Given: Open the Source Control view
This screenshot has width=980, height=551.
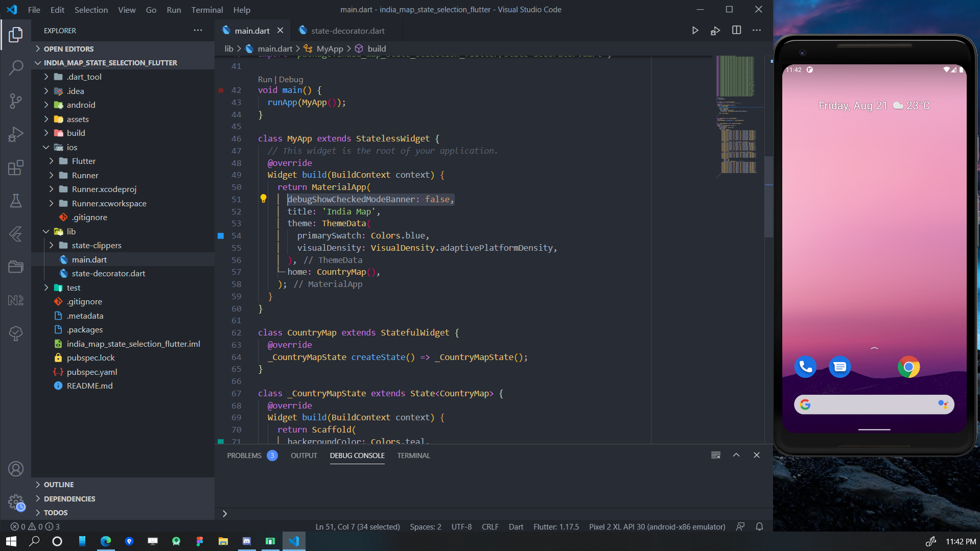Looking at the screenshot, I should pyautogui.click(x=16, y=101).
